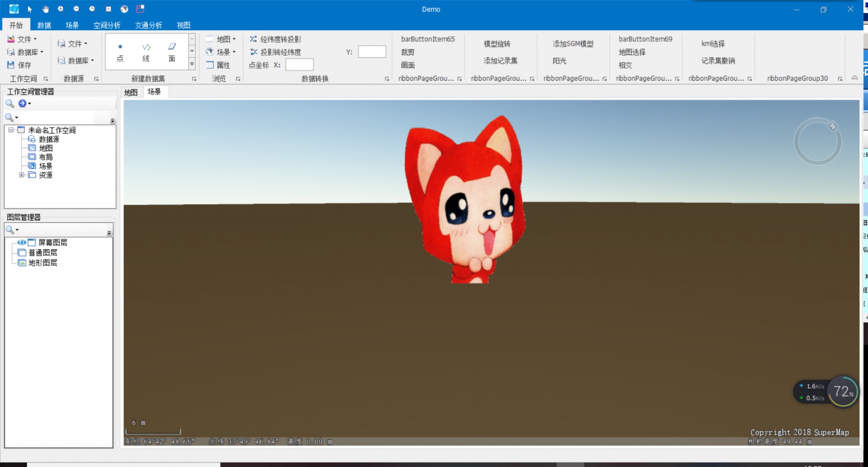This screenshot has height=467, width=868.
Task: Select the 点 point dataset type
Action: click(120, 52)
